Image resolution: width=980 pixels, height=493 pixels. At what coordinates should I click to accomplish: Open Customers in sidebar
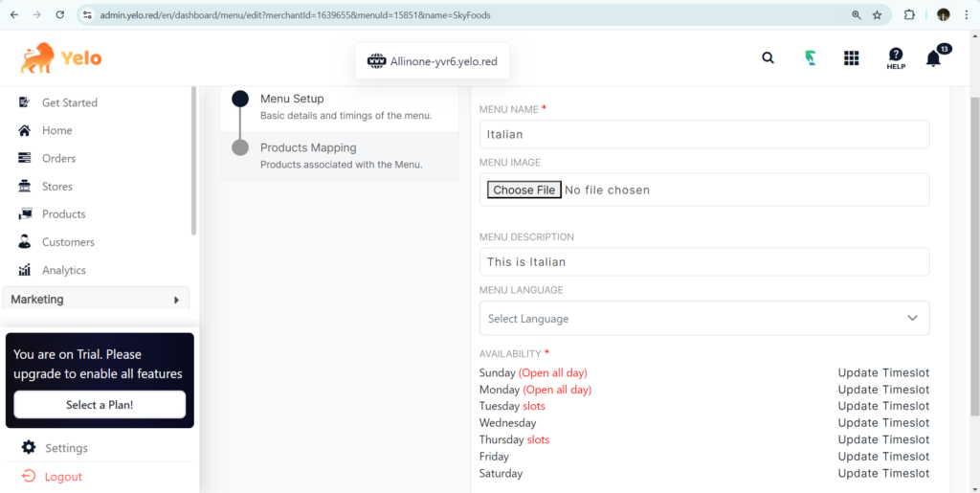pos(68,242)
